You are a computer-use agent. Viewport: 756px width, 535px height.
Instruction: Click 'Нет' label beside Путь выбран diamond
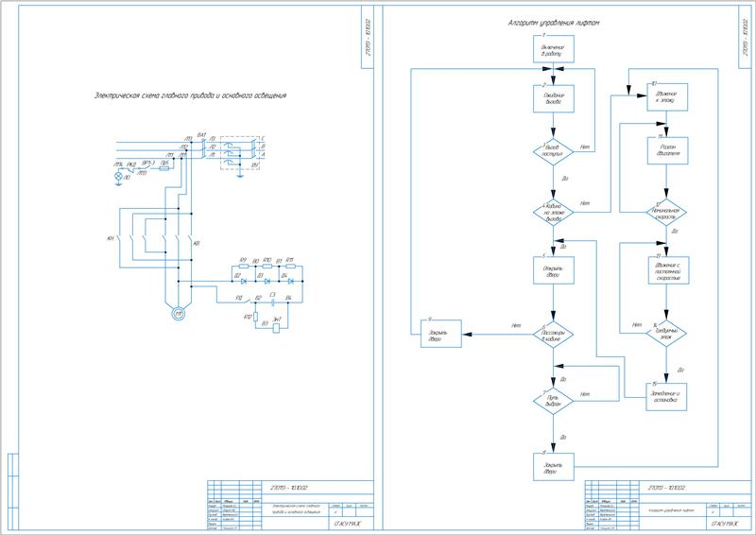pos(585,394)
